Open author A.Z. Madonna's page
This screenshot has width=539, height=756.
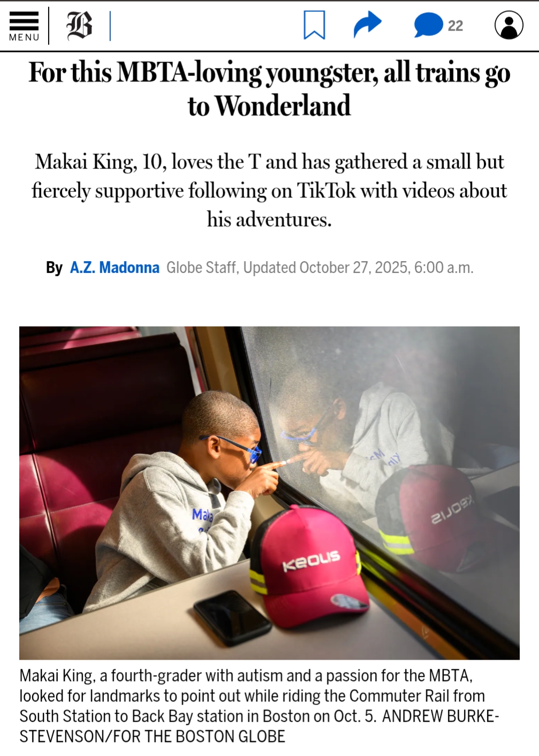tap(115, 267)
